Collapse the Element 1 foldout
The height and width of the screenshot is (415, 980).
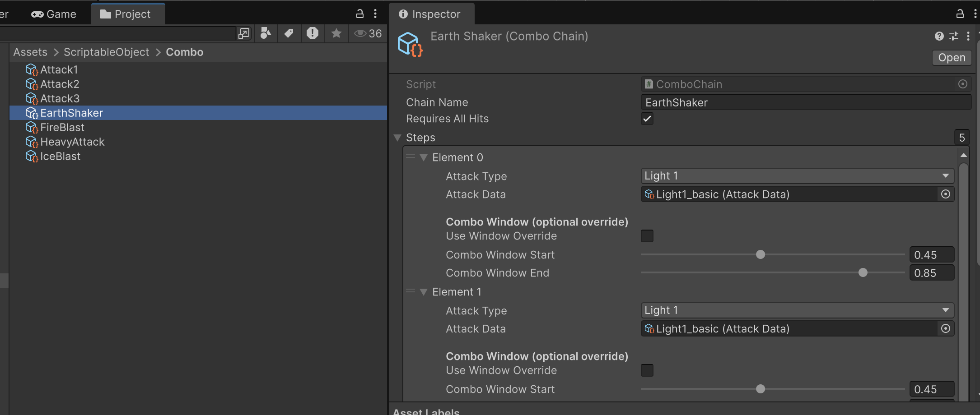[x=424, y=292]
